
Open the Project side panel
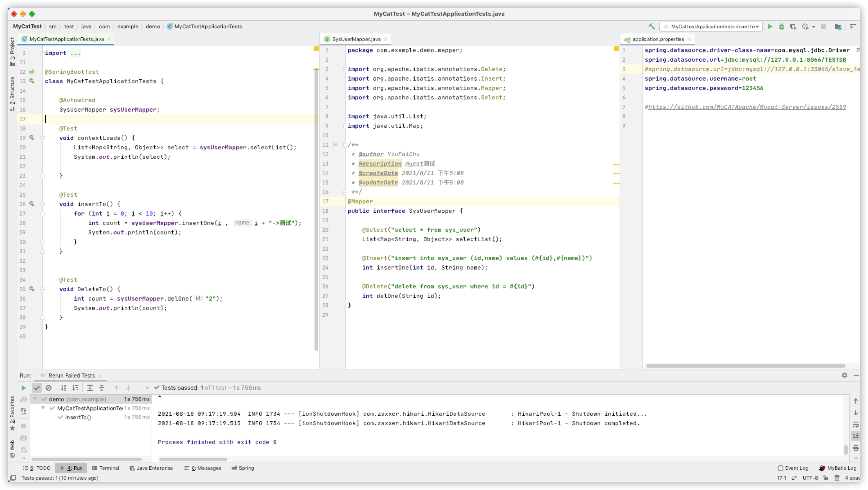(x=12, y=52)
